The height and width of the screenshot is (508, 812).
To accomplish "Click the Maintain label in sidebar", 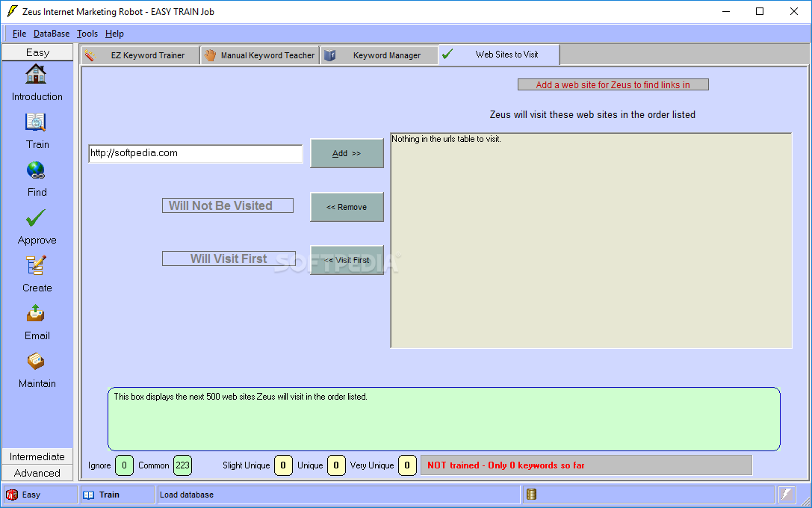I will 37,384.
